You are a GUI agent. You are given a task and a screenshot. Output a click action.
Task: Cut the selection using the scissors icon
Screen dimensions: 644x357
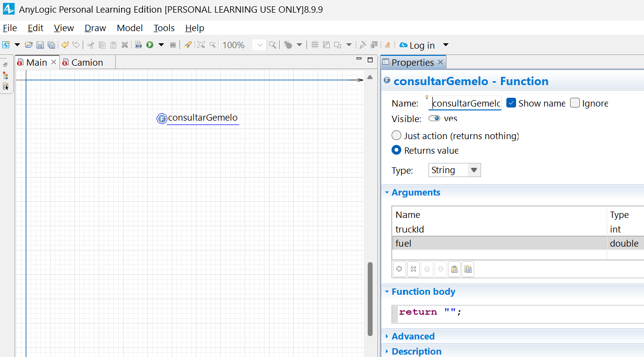(x=91, y=45)
